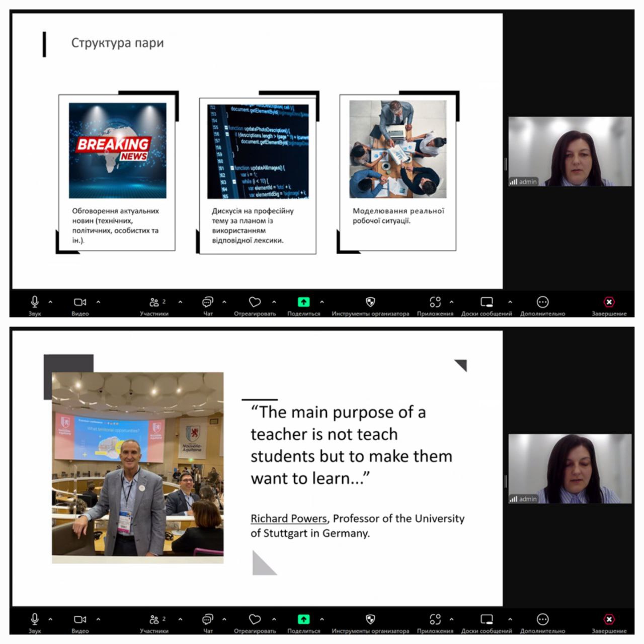Expand arrow beside Видео under Richard Powers slide

[x=98, y=619]
